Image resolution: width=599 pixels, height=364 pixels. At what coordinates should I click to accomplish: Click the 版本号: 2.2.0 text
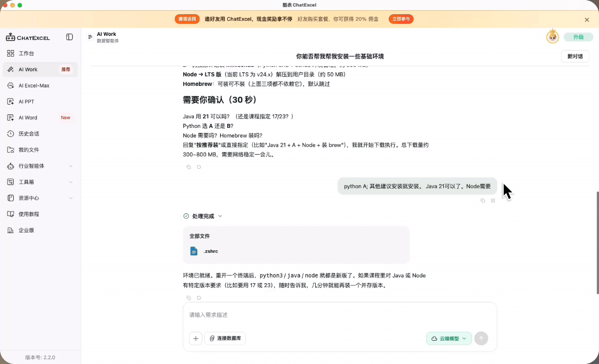coord(40,357)
